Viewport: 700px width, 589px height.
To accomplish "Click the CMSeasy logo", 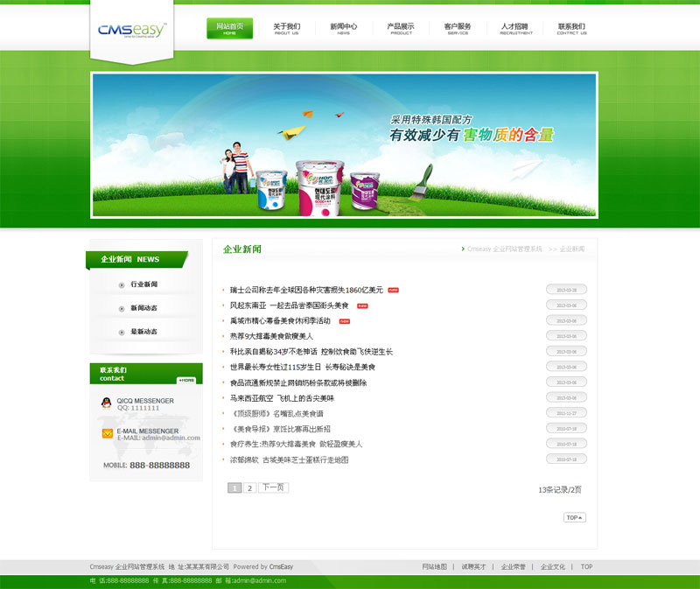I will 131,31.
